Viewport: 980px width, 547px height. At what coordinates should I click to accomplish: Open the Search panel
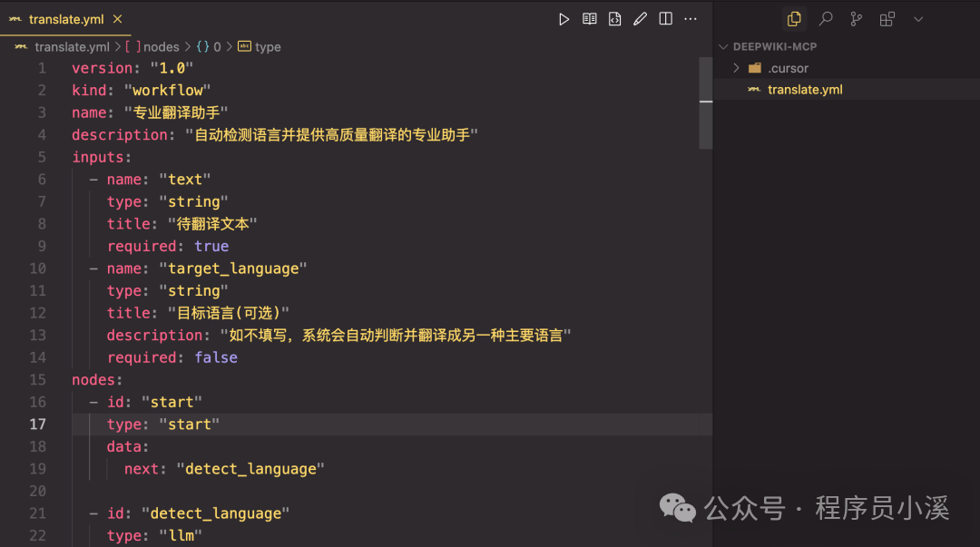[x=826, y=18]
